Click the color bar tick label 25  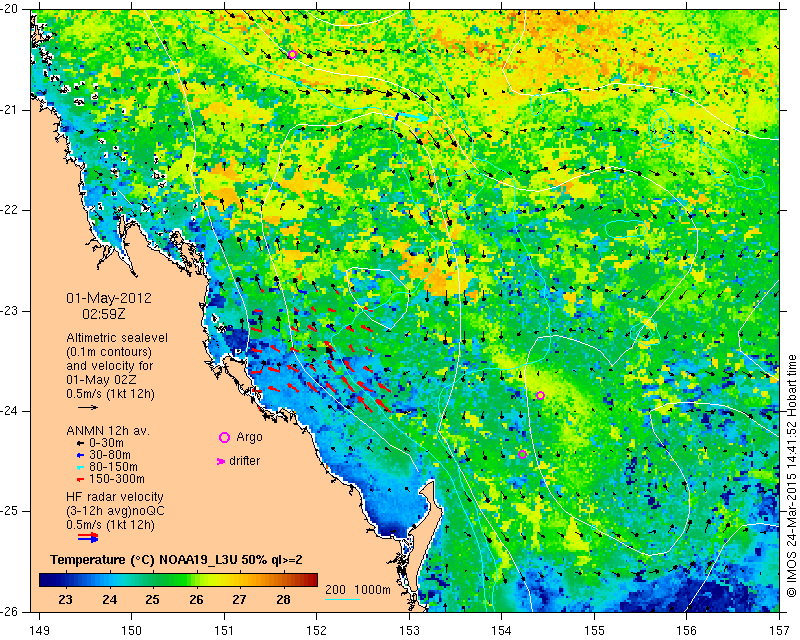(x=153, y=600)
